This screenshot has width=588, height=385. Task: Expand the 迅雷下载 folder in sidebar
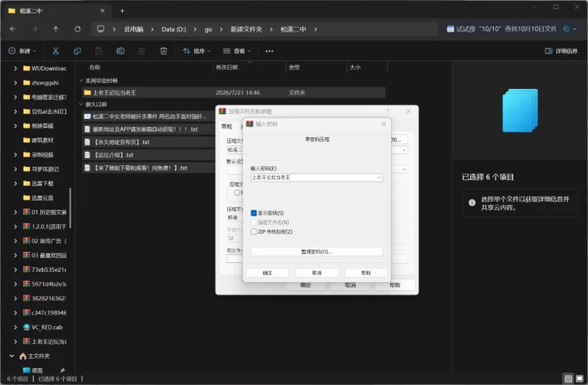click(15, 183)
